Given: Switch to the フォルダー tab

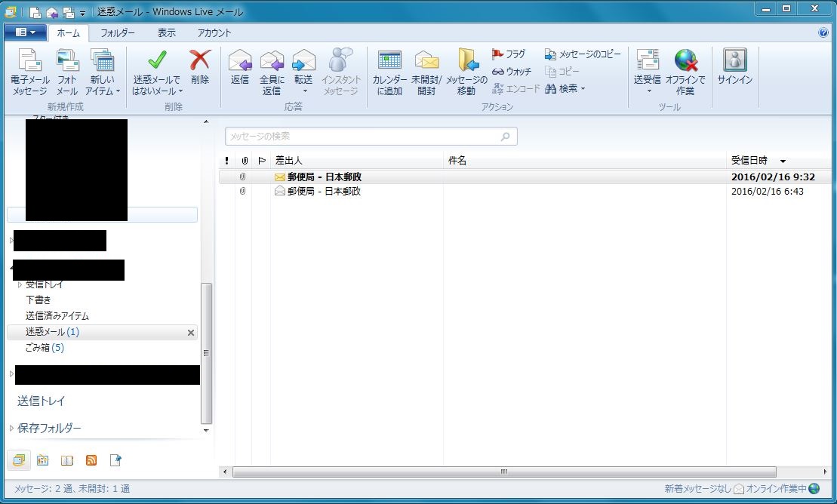Looking at the screenshot, I should click(x=118, y=32).
